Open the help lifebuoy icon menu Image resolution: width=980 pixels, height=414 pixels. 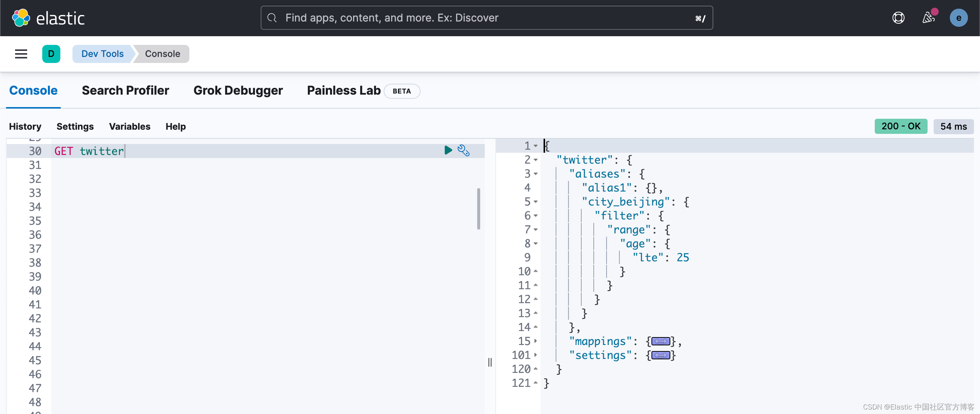(x=898, y=18)
